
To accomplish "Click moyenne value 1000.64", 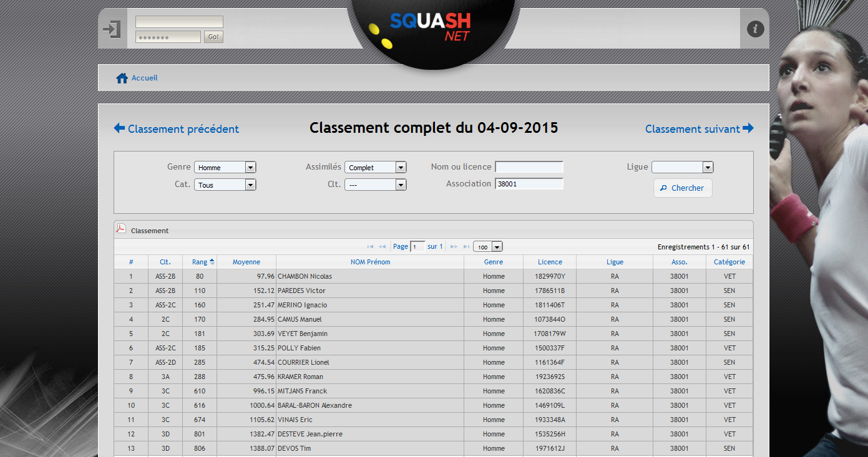I will coord(261,405).
